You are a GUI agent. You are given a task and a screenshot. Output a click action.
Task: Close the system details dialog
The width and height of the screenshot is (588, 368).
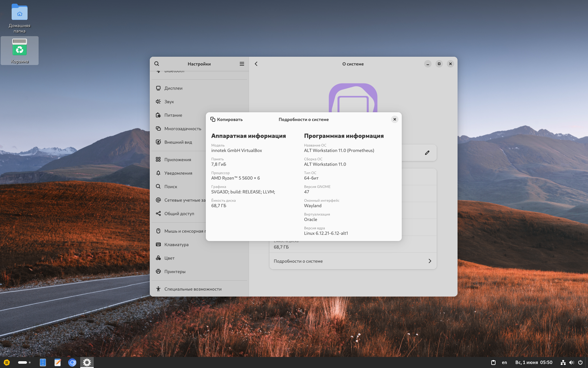coord(394,119)
